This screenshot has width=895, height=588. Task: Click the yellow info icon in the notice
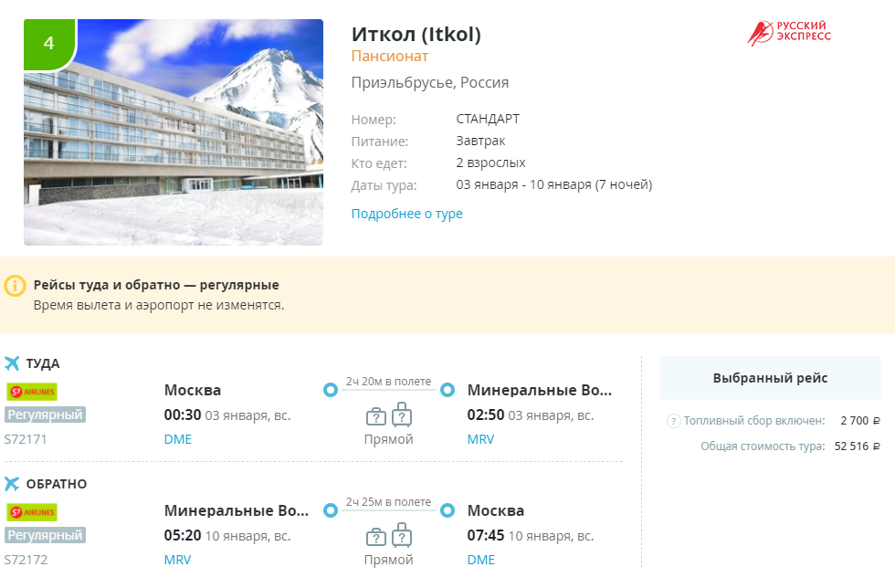point(15,286)
